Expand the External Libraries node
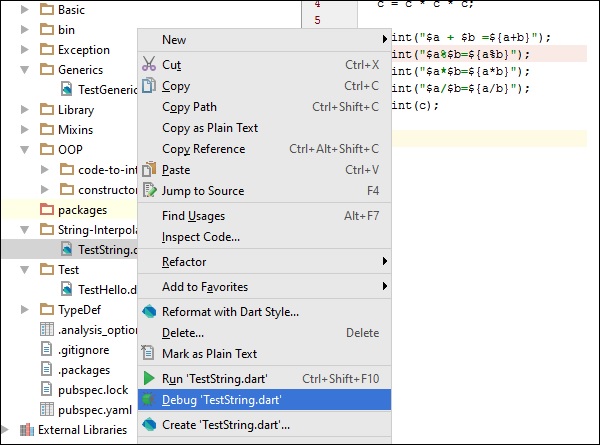Screen dimensions: 600x445 [x=8, y=430]
